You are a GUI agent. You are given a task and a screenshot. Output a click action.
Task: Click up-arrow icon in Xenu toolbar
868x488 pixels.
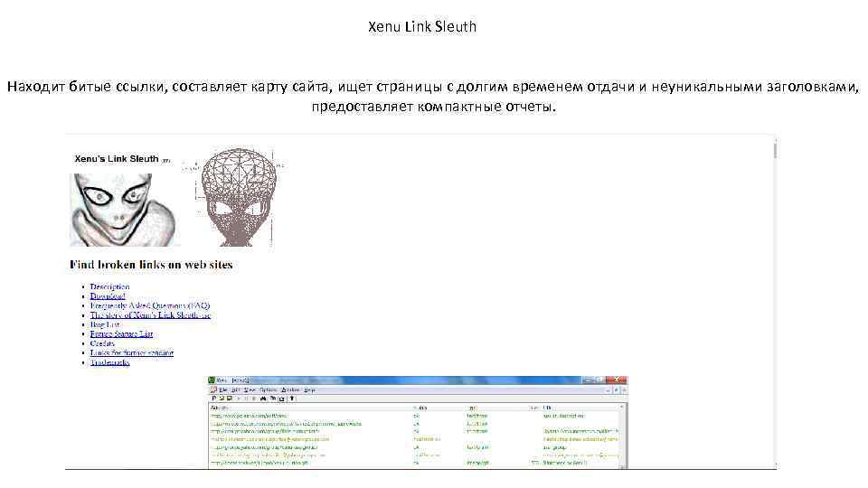tap(292, 399)
